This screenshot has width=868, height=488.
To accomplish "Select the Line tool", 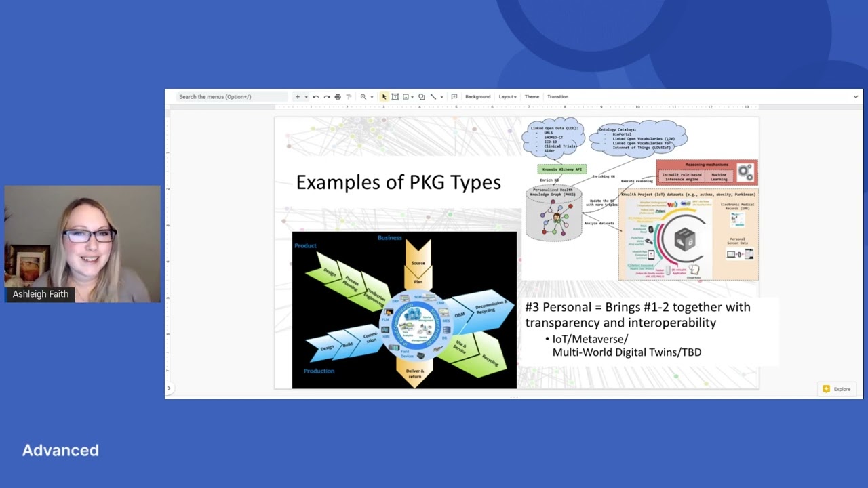I will click(433, 97).
